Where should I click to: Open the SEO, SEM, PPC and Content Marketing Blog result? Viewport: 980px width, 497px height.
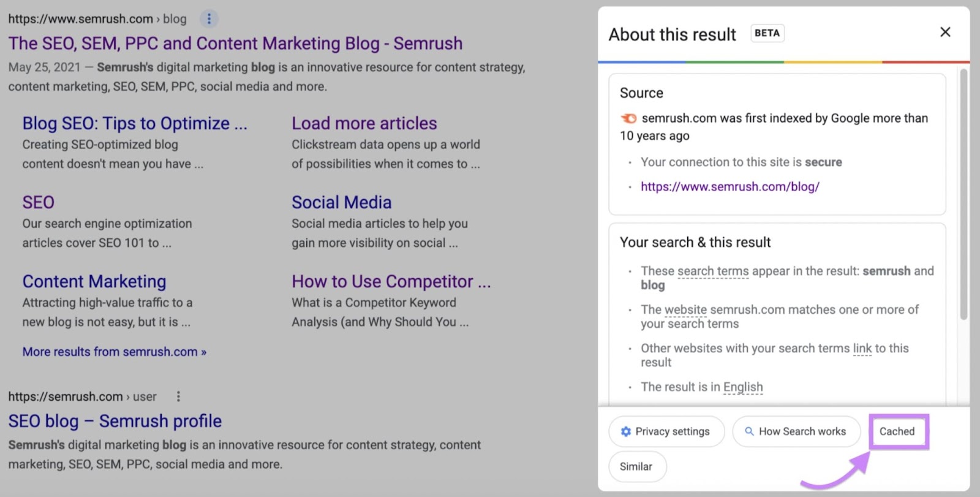click(x=235, y=43)
